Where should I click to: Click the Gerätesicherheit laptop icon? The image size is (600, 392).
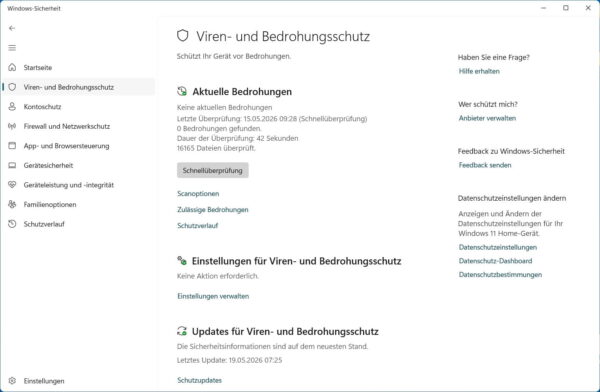point(12,165)
